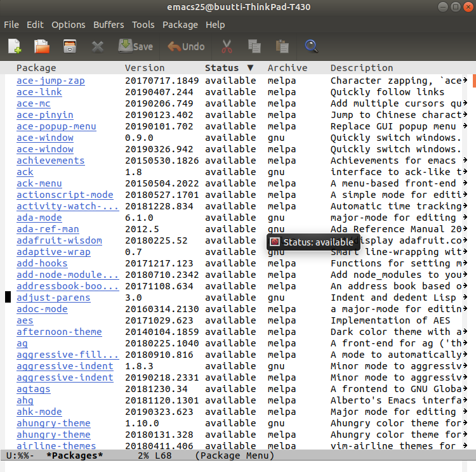Click the Copy toolbar icon

(255, 46)
